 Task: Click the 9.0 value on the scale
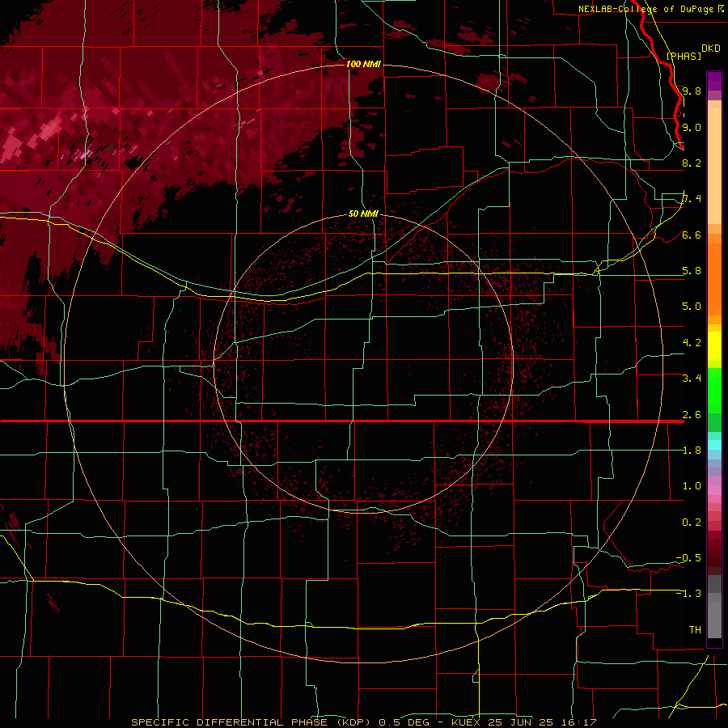[692, 127]
